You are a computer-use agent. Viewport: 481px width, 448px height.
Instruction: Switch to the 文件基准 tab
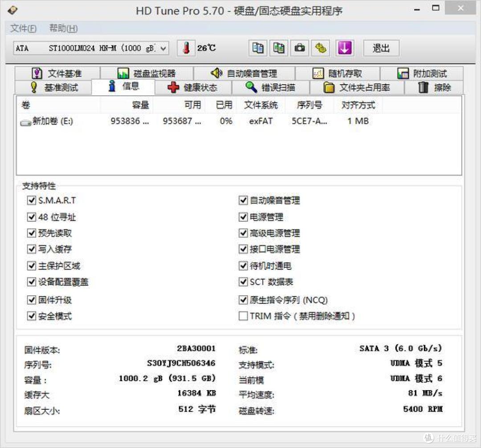57,73
